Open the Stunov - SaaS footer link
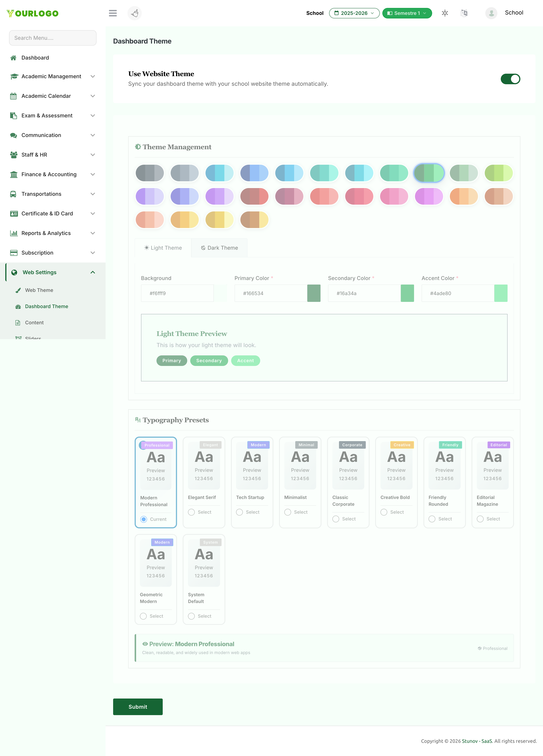Viewport: 543px width, 756px height. click(477, 741)
